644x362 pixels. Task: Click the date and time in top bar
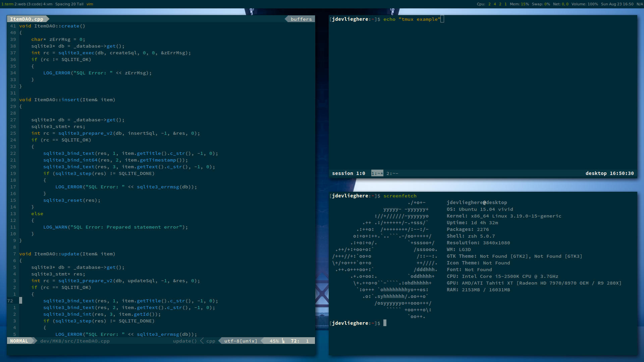coord(617,4)
